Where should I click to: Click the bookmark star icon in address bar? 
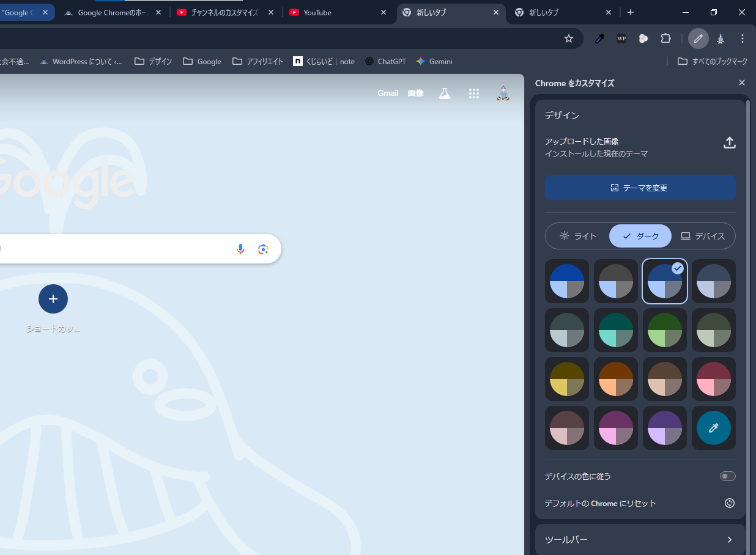[569, 39]
